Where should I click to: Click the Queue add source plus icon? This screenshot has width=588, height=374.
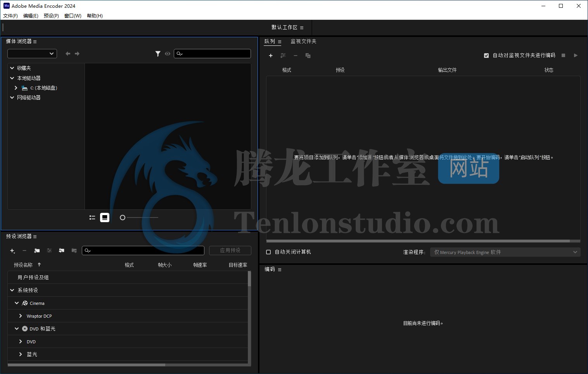coord(271,56)
